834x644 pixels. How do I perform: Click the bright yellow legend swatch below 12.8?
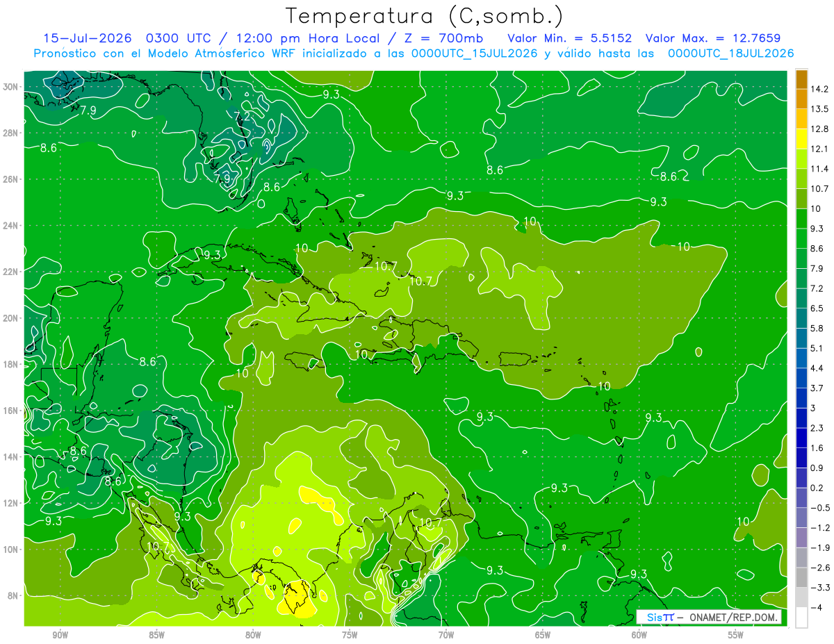(801, 139)
